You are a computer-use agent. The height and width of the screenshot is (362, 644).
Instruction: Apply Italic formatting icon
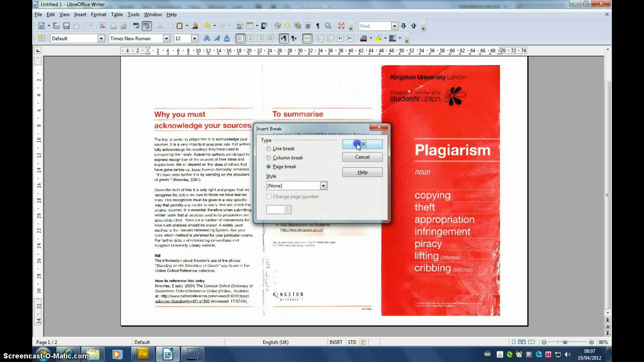217,39
